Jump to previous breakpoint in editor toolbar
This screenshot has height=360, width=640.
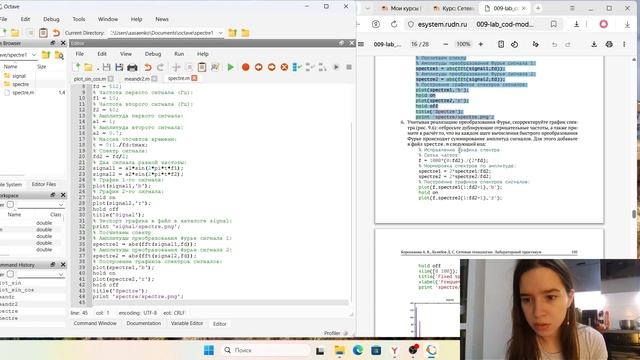[258, 67]
